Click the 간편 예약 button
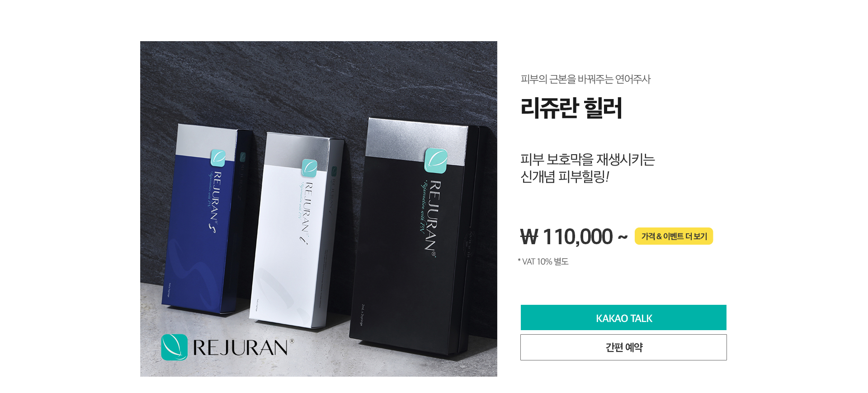 click(623, 347)
